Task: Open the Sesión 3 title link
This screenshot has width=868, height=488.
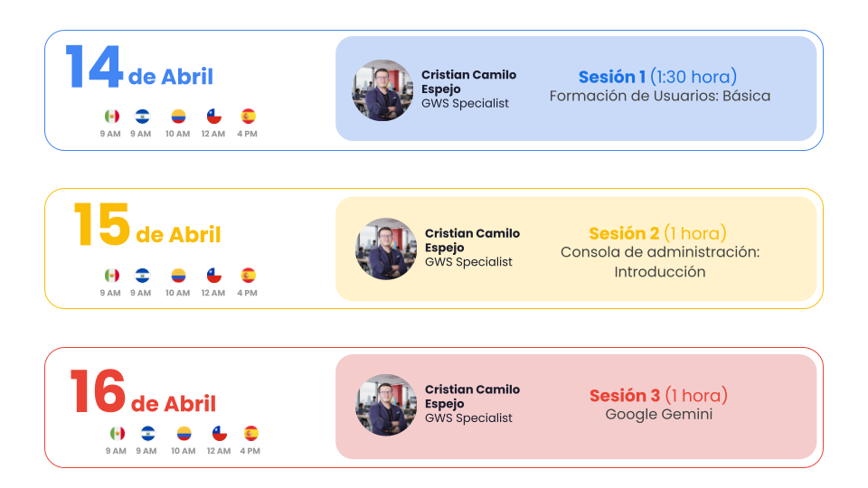Action: 658,396
